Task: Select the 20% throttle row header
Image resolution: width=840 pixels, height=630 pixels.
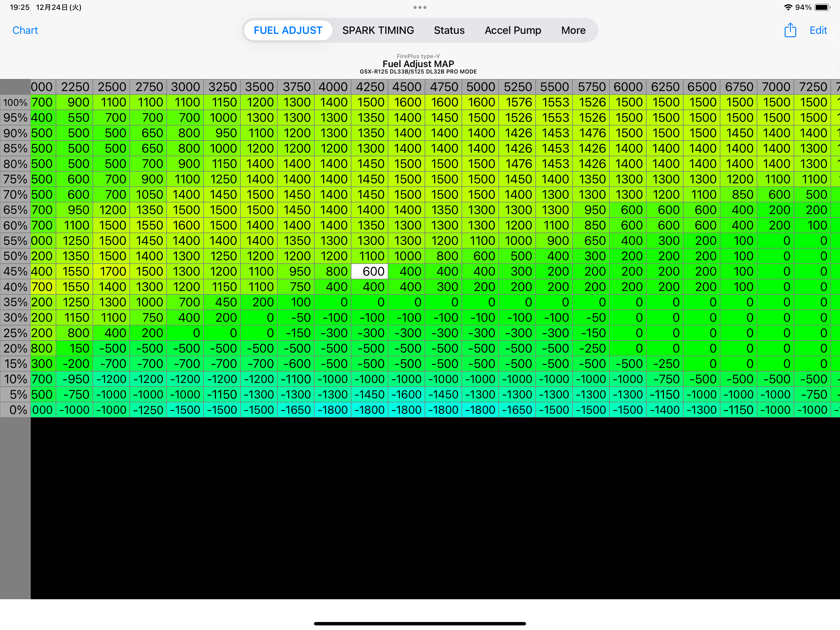Action: (15, 349)
